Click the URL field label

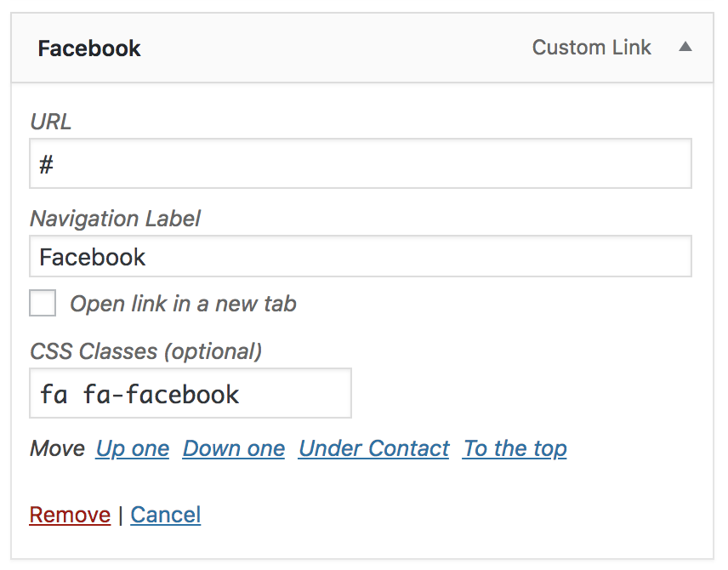point(51,122)
